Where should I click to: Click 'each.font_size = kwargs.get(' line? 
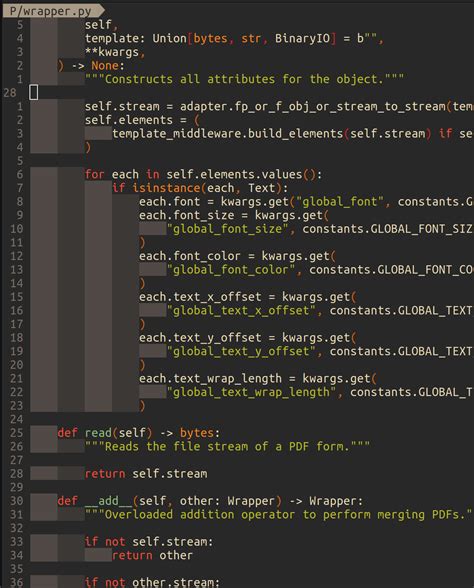[x=234, y=215]
